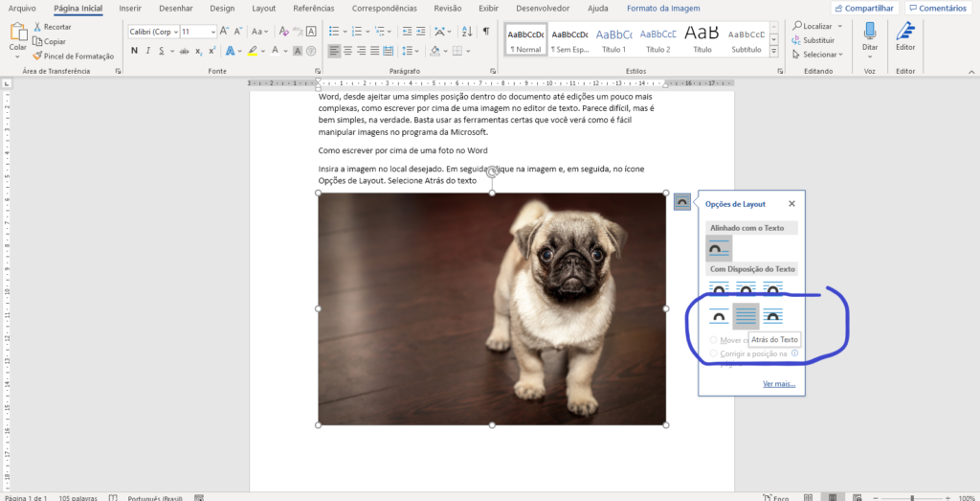This screenshot has height=501, width=980.
Task: Apply the font color A button
Action: click(275, 51)
